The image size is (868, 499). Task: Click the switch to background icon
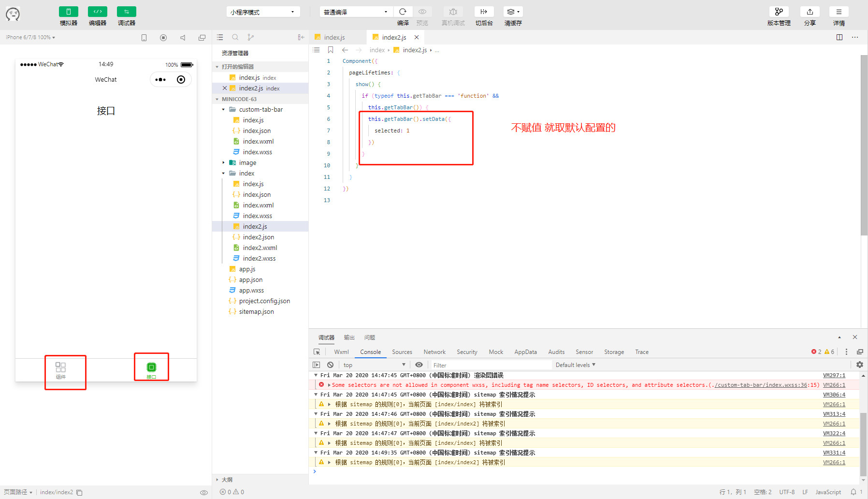coord(484,12)
